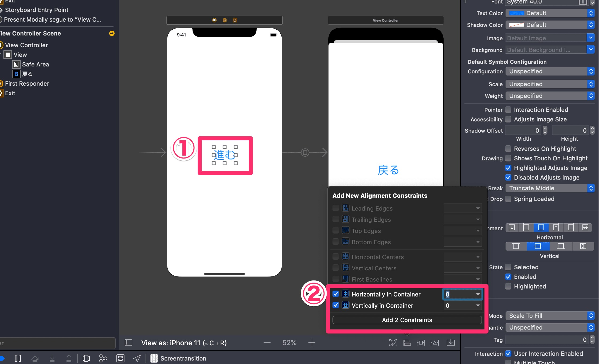Enable the Leading Edges alignment constraint

tap(336, 208)
